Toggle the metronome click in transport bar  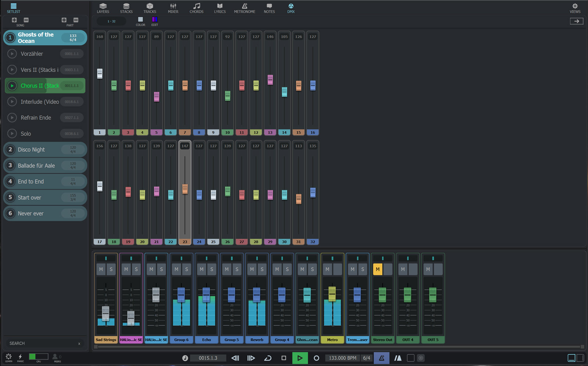pos(381,358)
